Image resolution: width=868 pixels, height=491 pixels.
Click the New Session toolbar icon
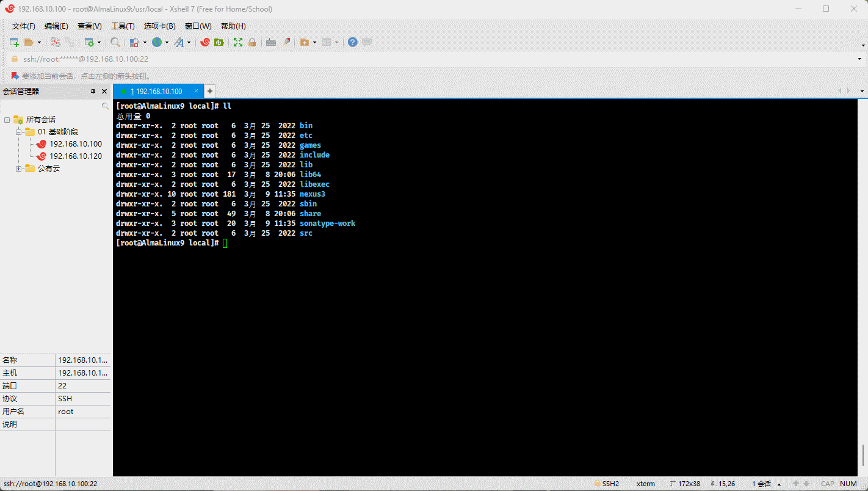tap(14, 42)
